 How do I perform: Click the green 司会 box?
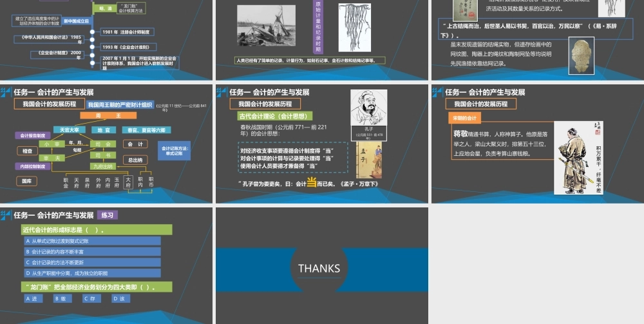pos(103,144)
